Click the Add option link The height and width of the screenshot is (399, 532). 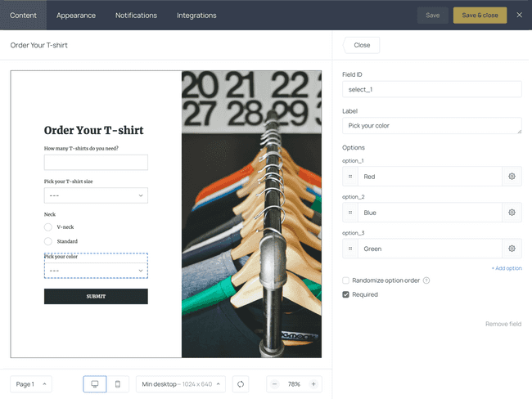click(x=507, y=268)
